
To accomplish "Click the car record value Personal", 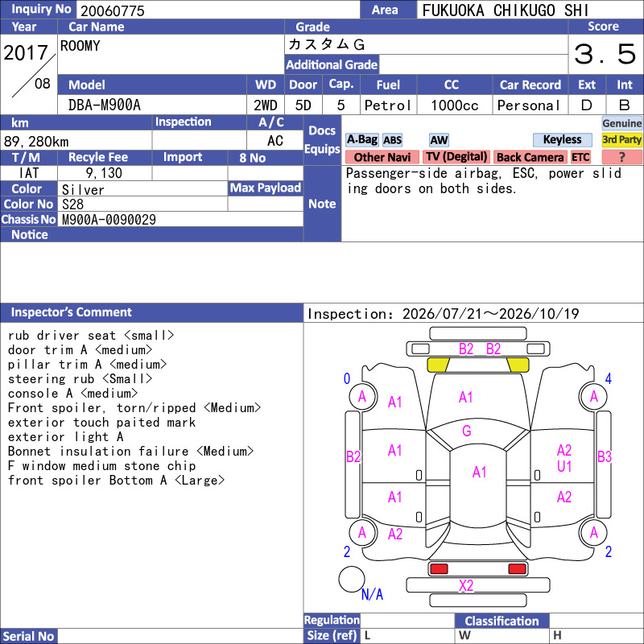I will tap(529, 105).
